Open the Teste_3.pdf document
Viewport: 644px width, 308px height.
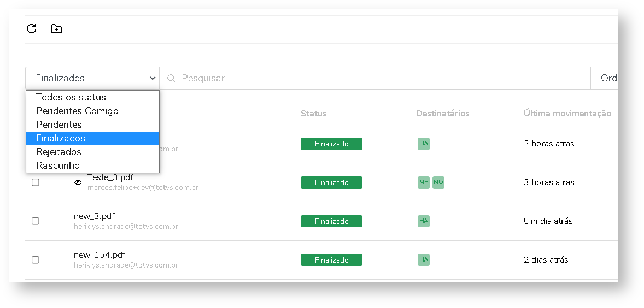(x=110, y=177)
